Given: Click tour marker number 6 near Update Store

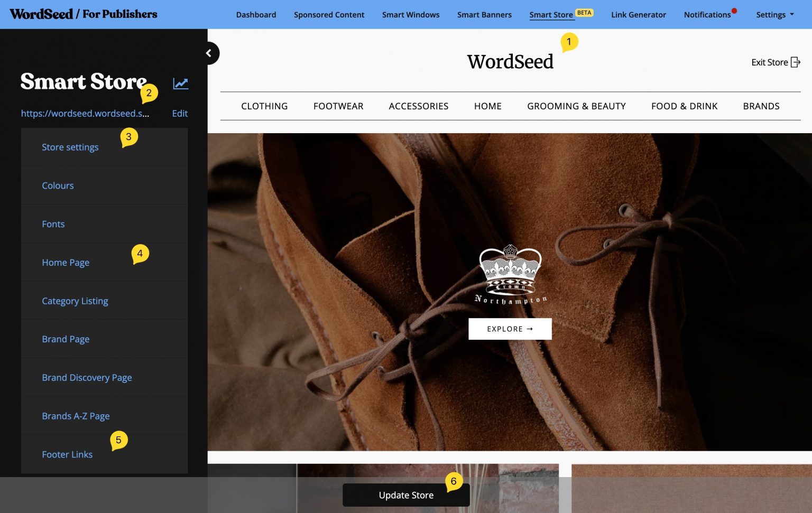Looking at the screenshot, I should point(454,481).
